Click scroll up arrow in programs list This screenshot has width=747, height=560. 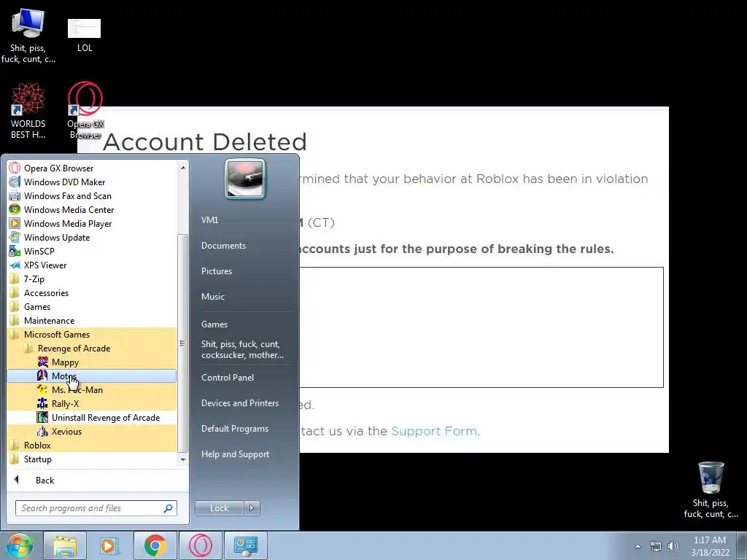[182, 167]
